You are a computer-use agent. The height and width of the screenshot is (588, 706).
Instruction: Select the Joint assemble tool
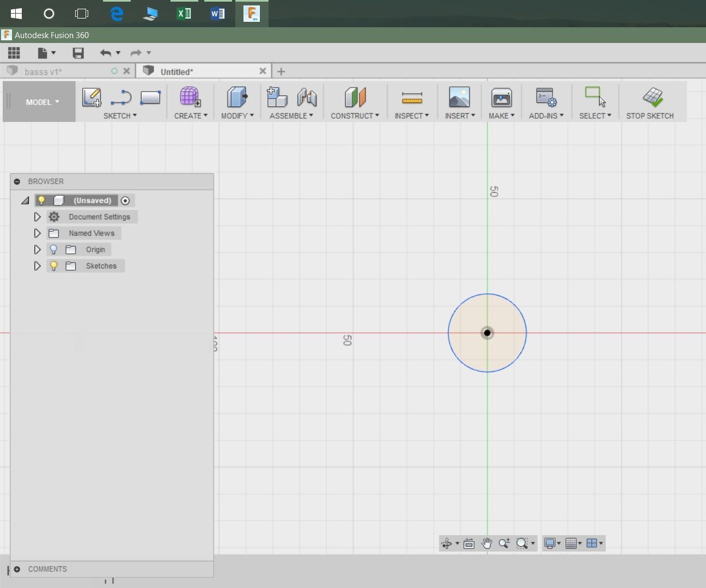click(307, 97)
